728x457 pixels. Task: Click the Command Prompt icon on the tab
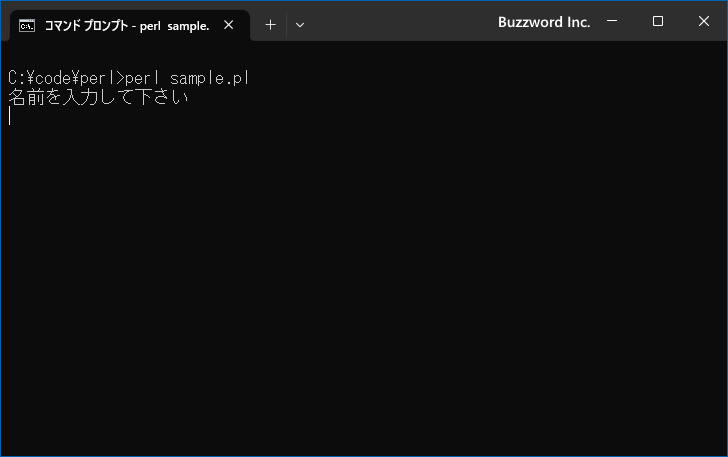click(28, 26)
